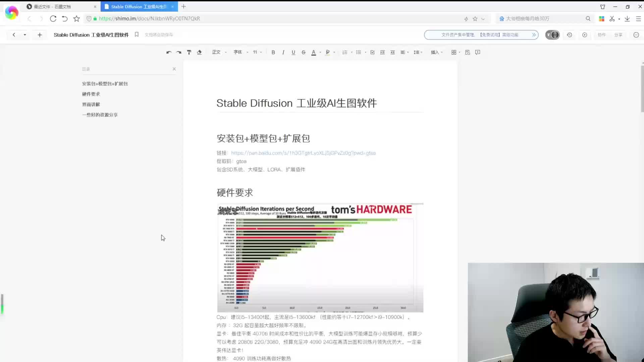Image resolution: width=644 pixels, height=362 pixels.
Task: Open the 正文 paragraph style dropdown
Action: (219, 52)
